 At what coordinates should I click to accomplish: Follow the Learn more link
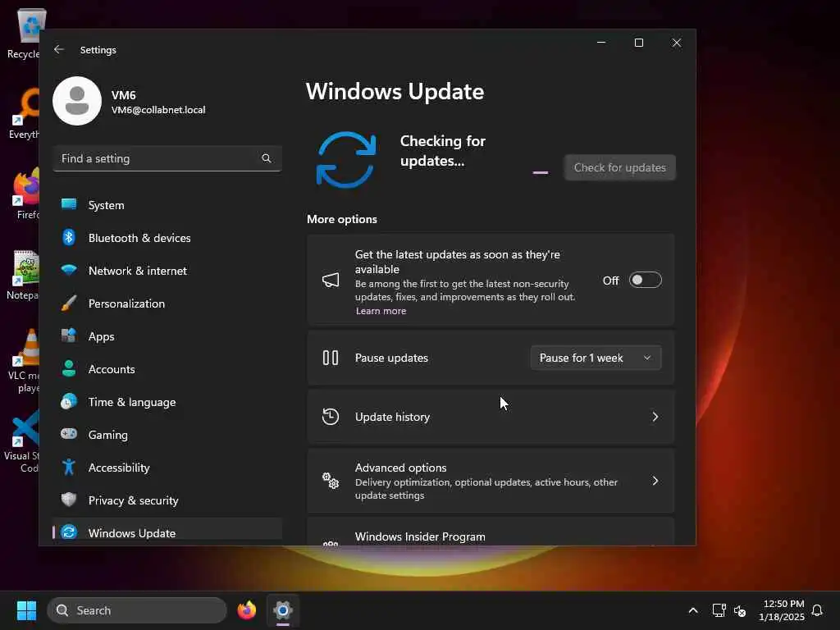pyautogui.click(x=381, y=311)
